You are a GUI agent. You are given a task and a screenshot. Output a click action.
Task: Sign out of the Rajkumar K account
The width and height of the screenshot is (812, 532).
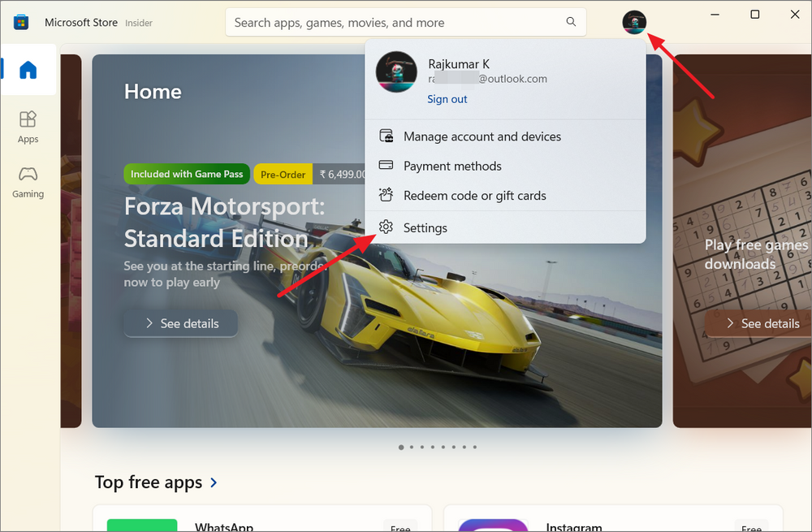coord(447,99)
